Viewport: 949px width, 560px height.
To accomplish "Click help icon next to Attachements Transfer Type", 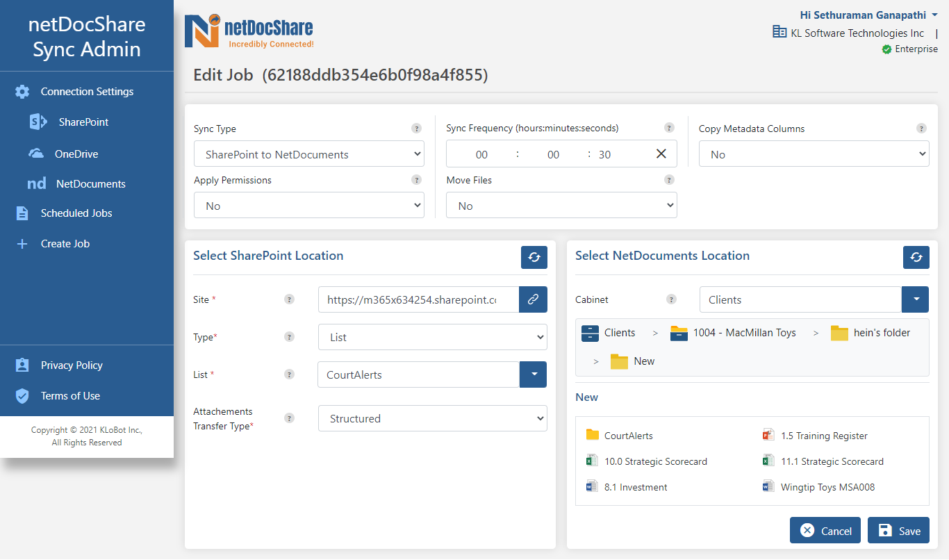I will (289, 418).
